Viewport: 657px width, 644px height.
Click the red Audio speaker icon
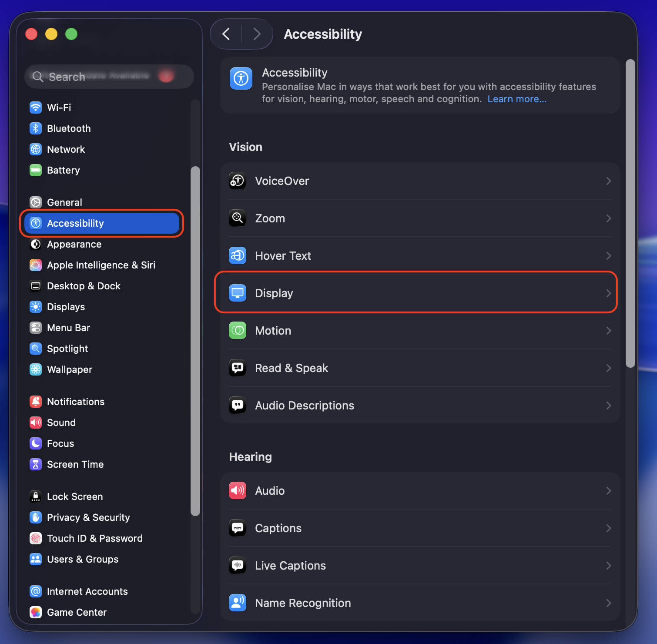238,490
